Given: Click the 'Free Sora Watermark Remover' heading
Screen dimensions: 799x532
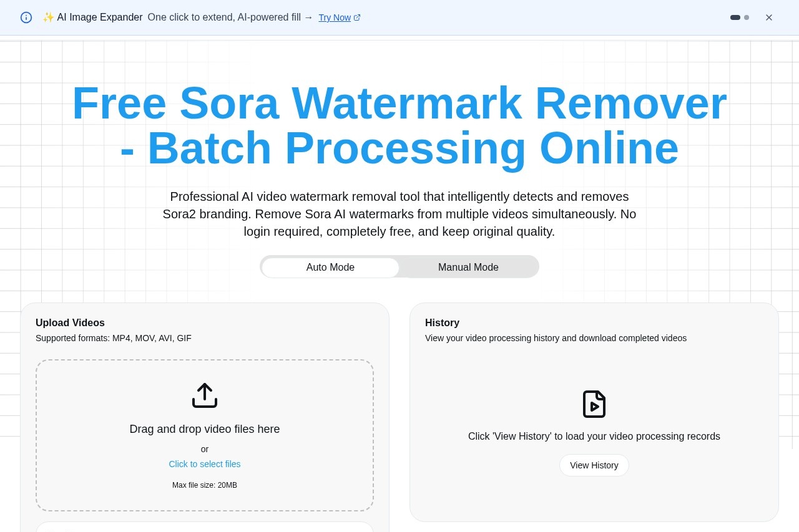Looking at the screenshot, I should coord(399,125).
